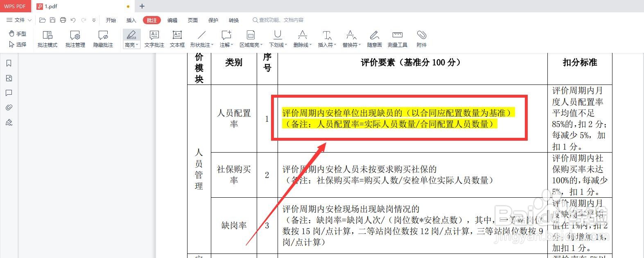Click the 类别 column header

234,62
